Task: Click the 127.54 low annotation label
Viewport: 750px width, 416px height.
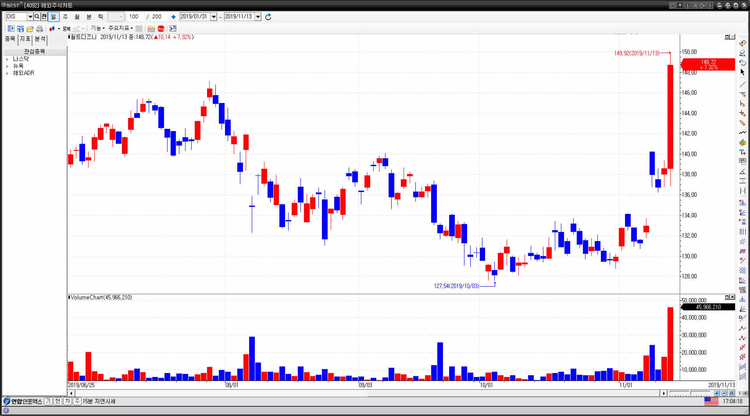Action: click(x=456, y=286)
